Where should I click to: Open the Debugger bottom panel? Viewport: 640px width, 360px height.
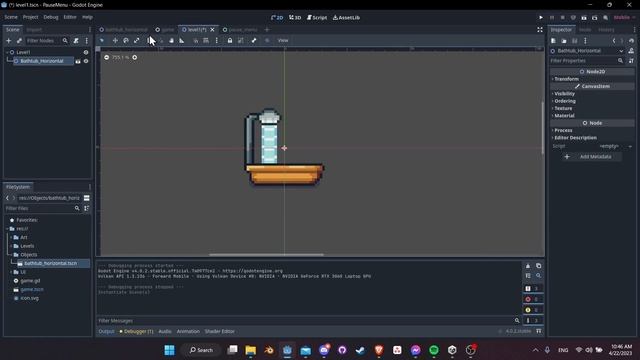point(137,331)
